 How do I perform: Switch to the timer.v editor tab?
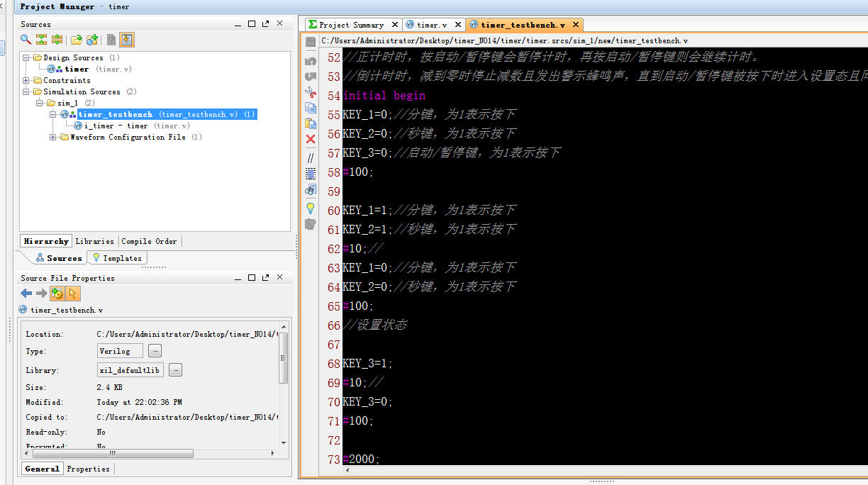click(428, 25)
